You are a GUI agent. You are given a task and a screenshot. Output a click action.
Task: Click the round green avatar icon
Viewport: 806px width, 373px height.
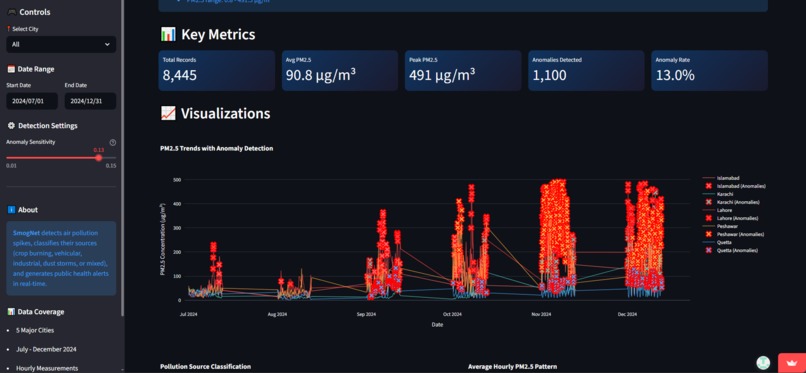[764, 363]
